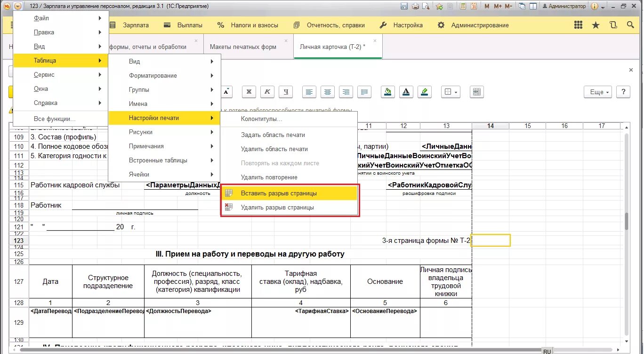Open border color marker tool

click(425, 92)
